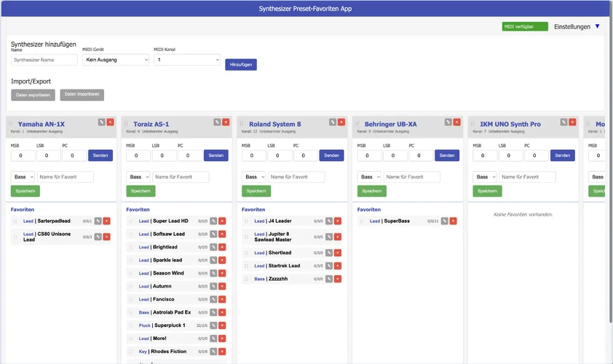The image size is (613, 364).
Task: Delete the Behringer UB-XA synthesizer
Action: coord(456,122)
